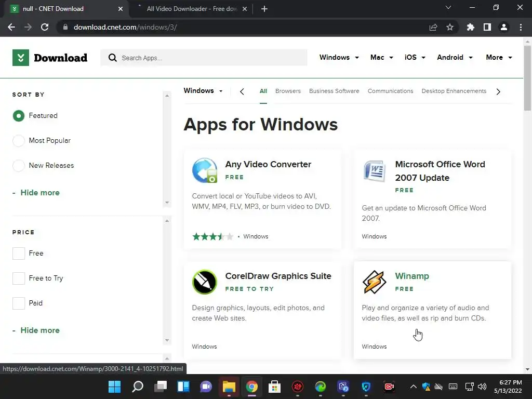Image resolution: width=532 pixels, height=399 pixels.
Task: Click the address bar URL download.cnet.com
Action: coord(125,27)
